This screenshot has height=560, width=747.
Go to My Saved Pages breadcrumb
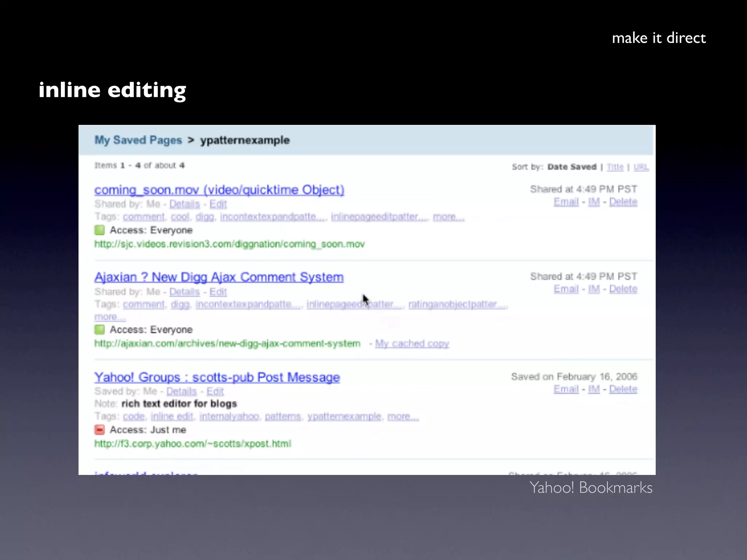click(x=138, y=140)
